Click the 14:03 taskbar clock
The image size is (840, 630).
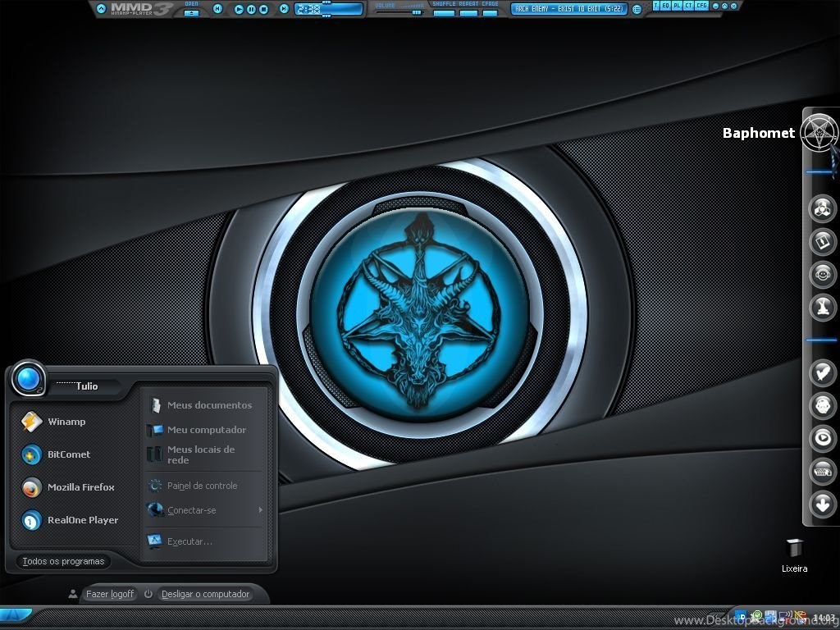824,618
